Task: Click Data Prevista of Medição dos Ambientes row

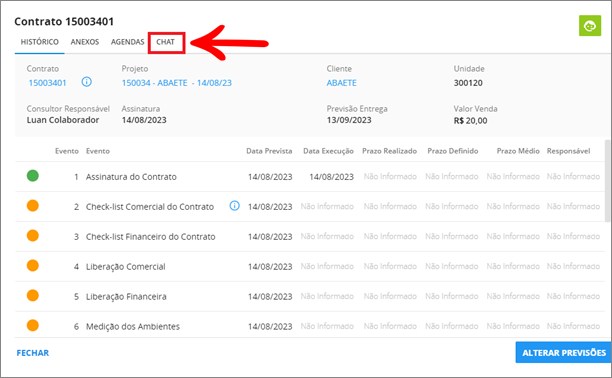Action: 270,326
